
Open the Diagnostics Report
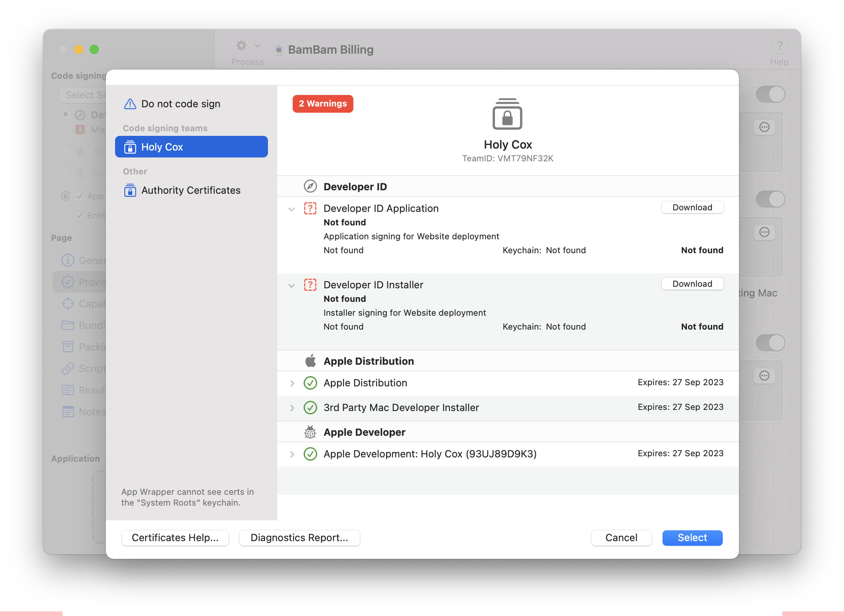point(299,538)
